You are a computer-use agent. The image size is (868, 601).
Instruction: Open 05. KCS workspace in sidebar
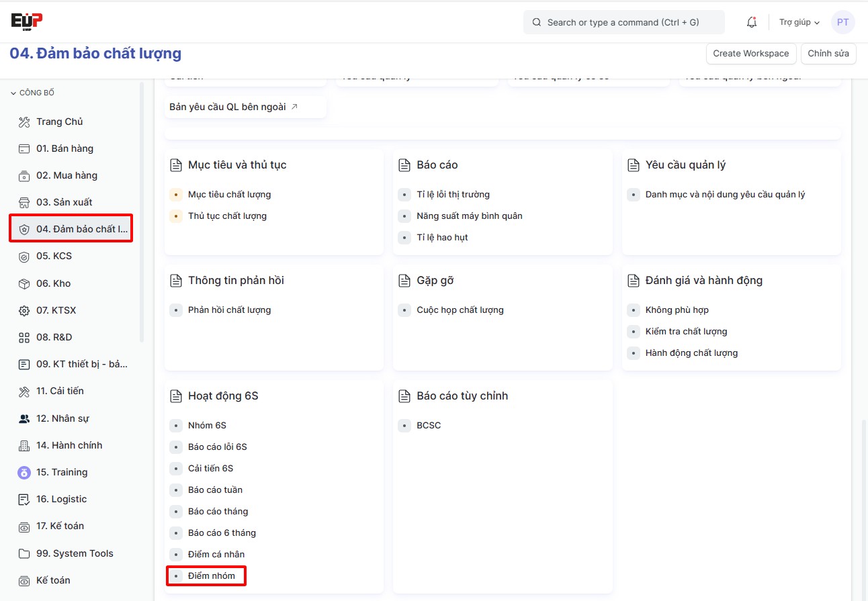[54, 256]
